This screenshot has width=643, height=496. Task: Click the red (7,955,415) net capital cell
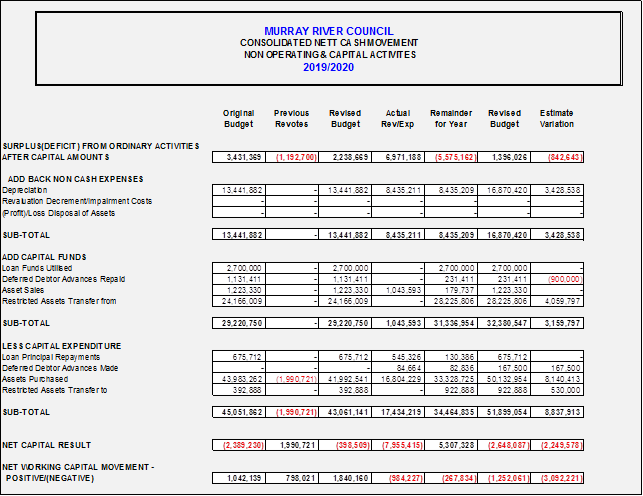point(398,445)
